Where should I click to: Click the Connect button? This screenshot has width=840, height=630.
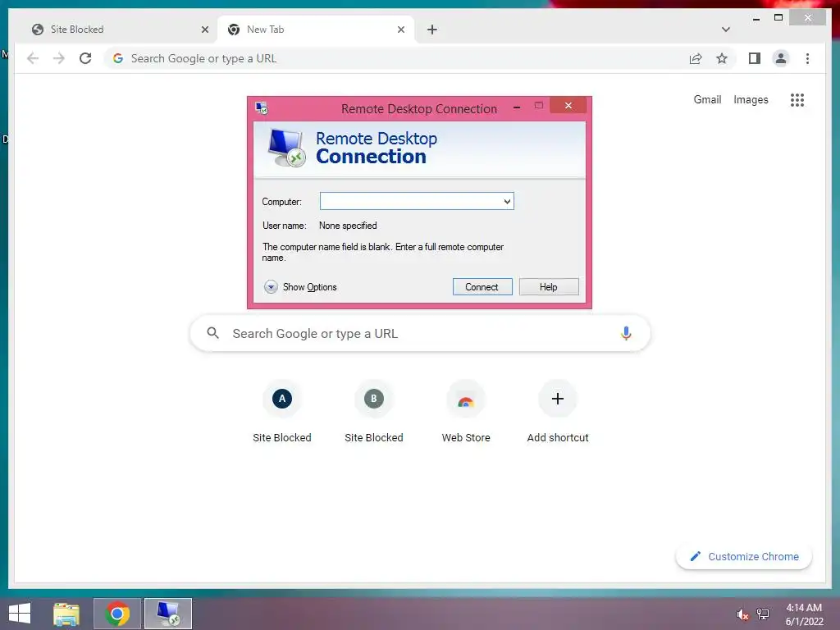coord(482,286)
